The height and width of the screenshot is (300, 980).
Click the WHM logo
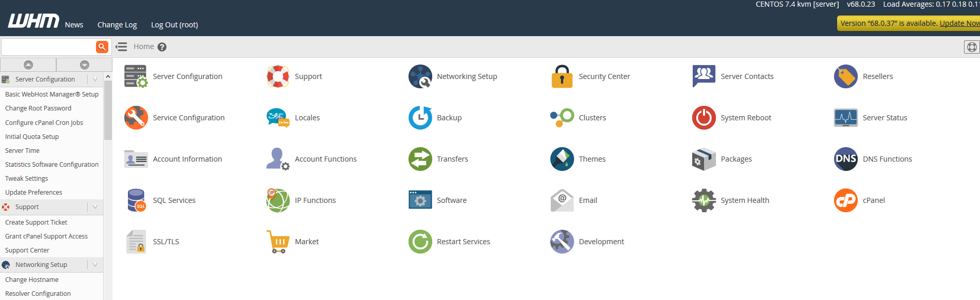pyautogui.click(x=34, y=21)
